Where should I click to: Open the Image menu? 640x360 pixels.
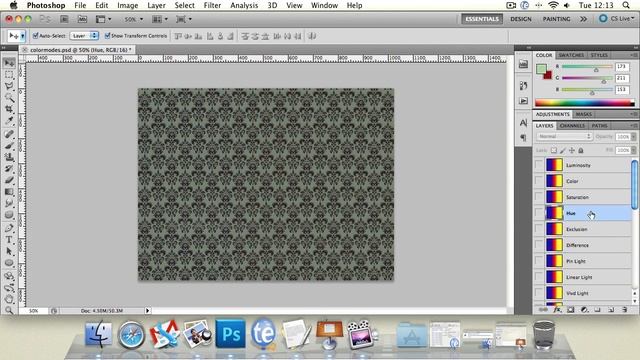[x=128, y=5]
